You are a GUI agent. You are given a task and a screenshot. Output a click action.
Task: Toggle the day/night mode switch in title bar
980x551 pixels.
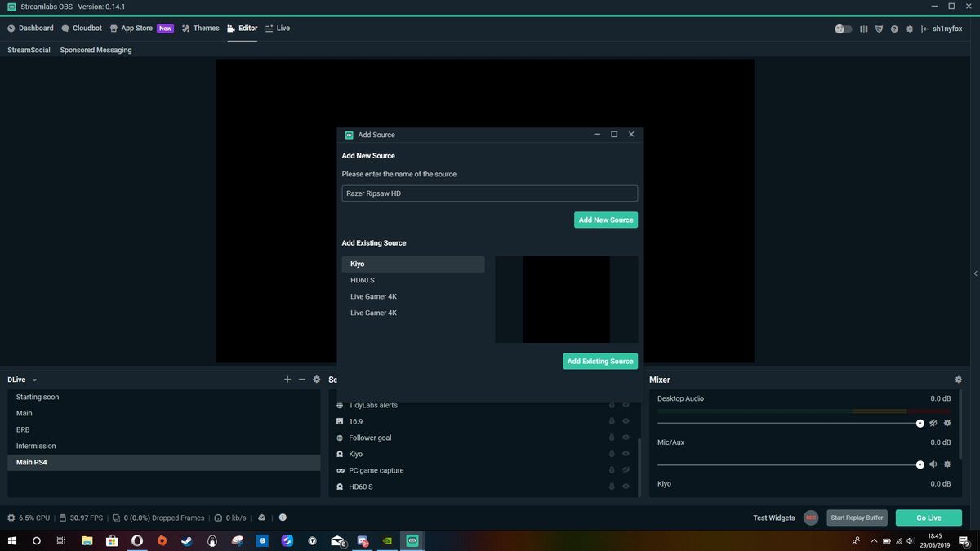click(844, 28)
